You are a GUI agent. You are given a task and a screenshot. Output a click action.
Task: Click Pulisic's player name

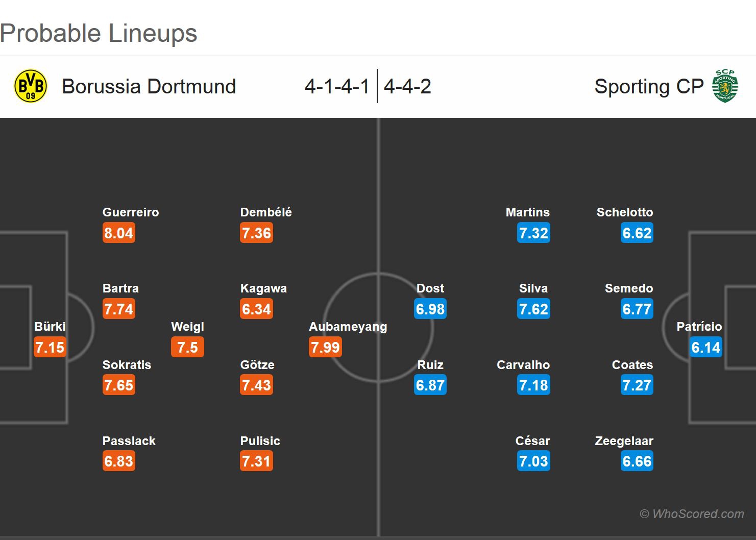[x=260, y=441]
